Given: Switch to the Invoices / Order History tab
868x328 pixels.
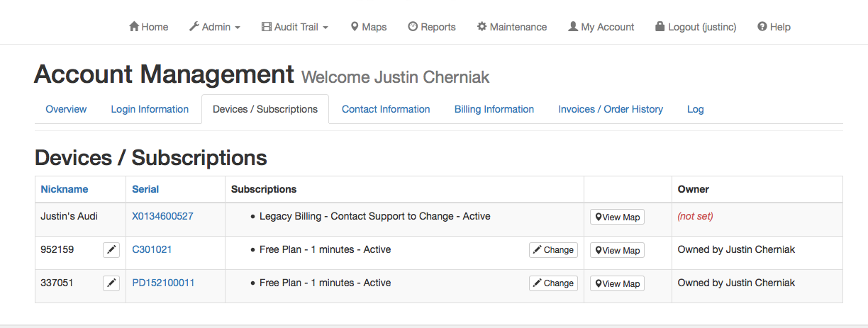Looking at the screenshot, I should (x=611, y=109).
